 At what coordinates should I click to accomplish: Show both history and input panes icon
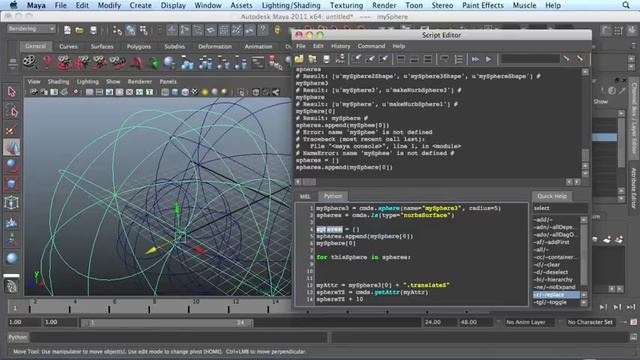click(x=427, y=59)
